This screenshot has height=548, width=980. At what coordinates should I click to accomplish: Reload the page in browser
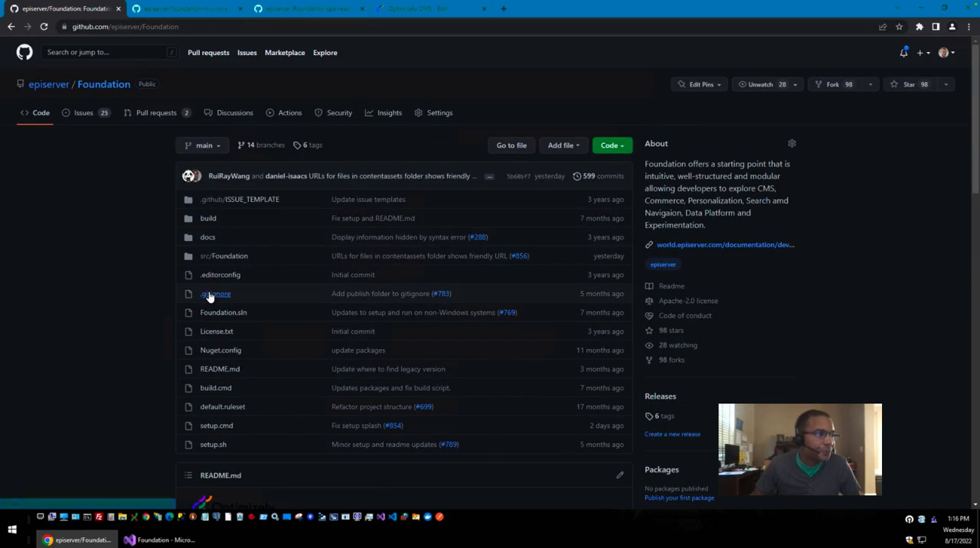(44, 27)
